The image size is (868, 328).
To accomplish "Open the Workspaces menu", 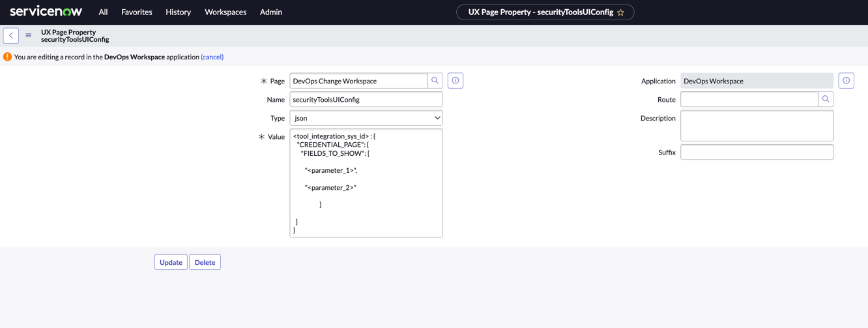I will (225, 12).
